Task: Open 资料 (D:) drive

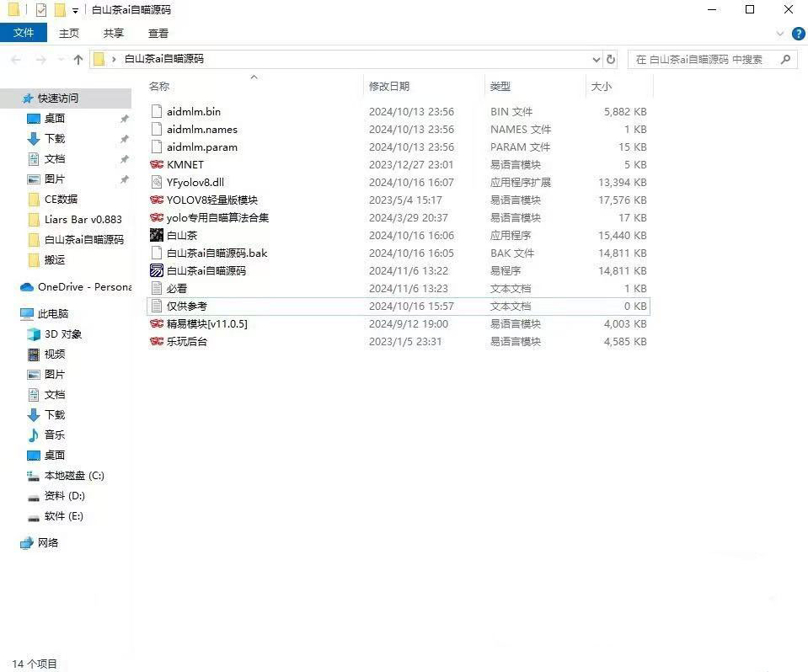Action: (x=64, y=496)
